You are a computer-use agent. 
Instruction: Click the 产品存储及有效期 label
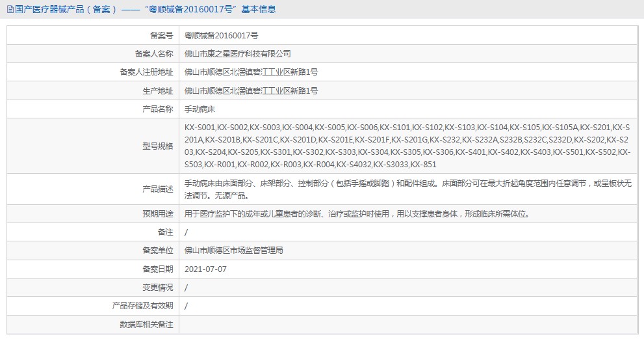coord(142,306)
